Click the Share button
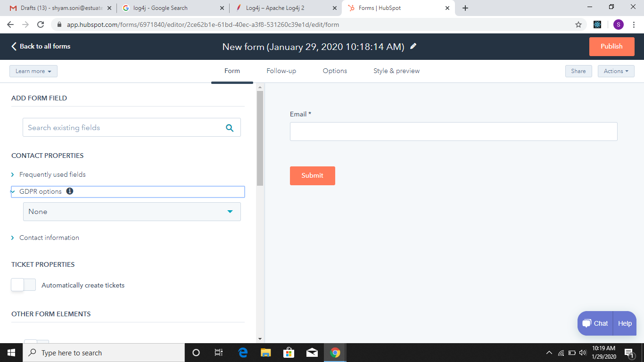644x362 pixels. (x=578, y=71)
